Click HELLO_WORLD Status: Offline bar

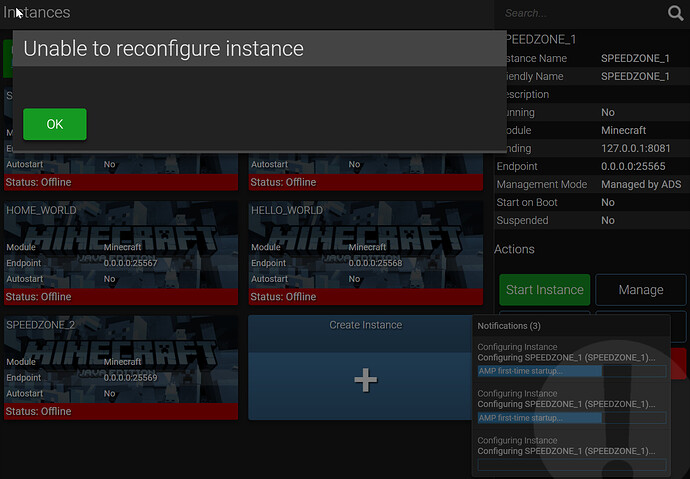click(x=366, y=296)
